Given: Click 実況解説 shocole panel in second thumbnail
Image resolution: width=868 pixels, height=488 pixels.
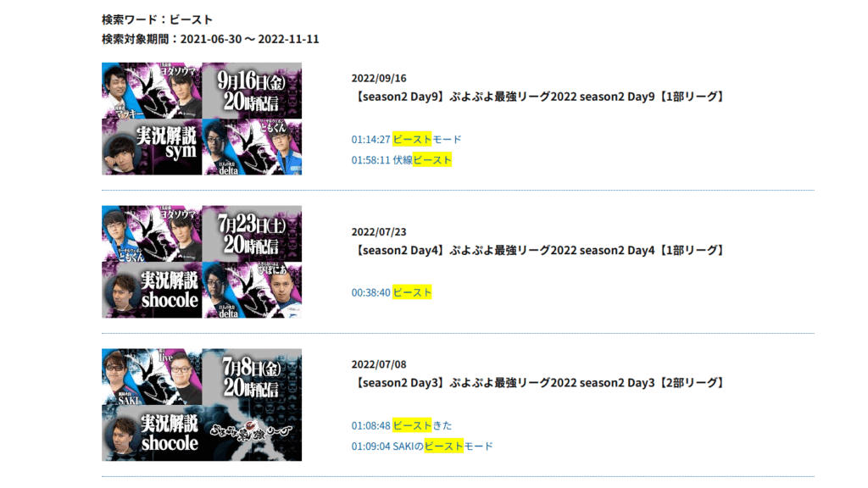Looking at the screenshot, I should [x=152, y=290].
